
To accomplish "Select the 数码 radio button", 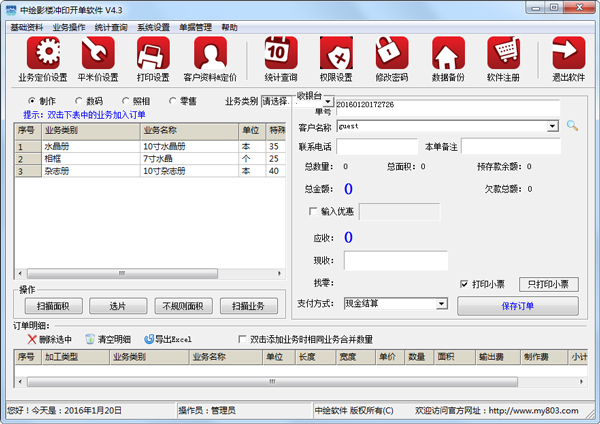I will 79,101.
